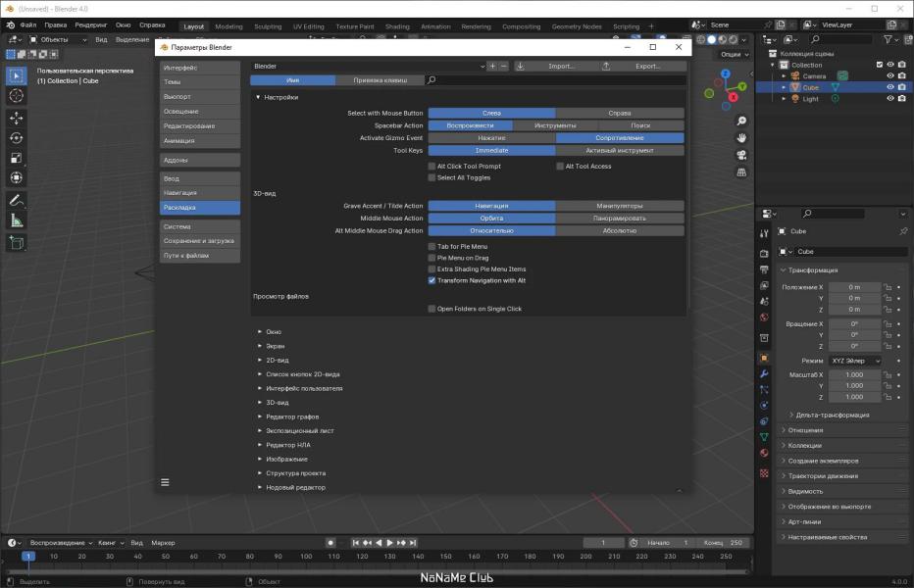Click the hamburger menu in Preferences window
This screenshot has width=914, height=588.
(x=165, y=482)
